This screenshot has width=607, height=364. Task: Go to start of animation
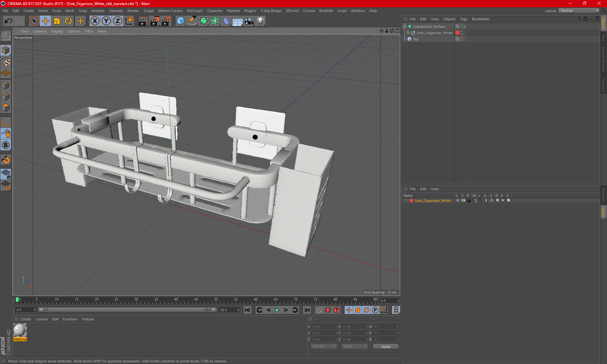(x=247, y=310)
